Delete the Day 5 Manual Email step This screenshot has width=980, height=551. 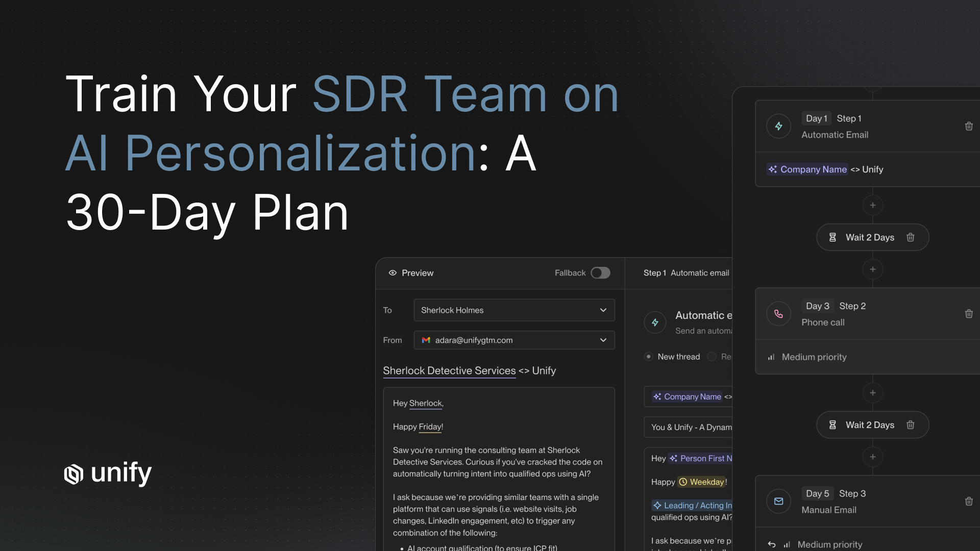[x=968, y=501]
